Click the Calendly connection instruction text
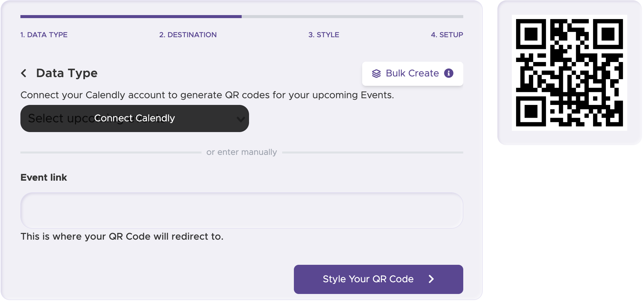 coord(207,95)
